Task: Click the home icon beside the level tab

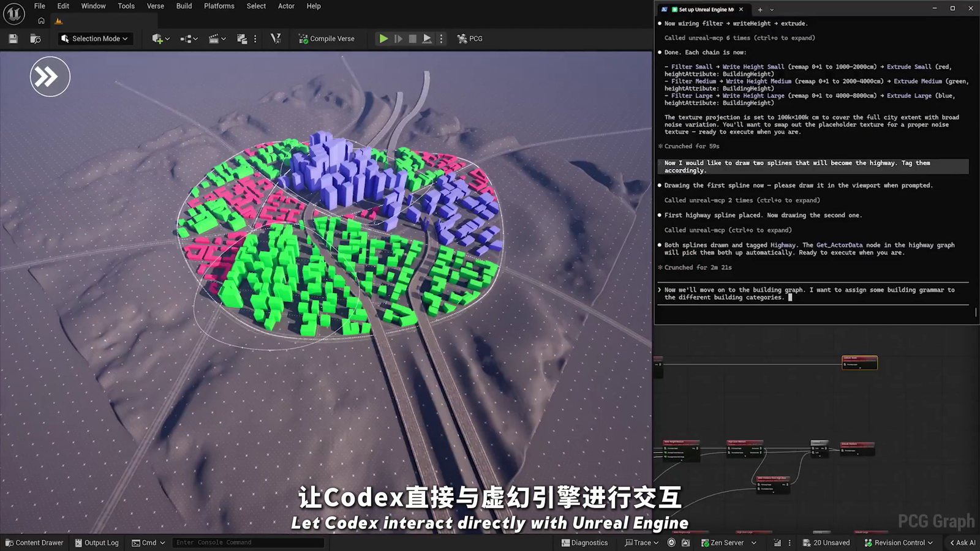Action: [41, 21]
